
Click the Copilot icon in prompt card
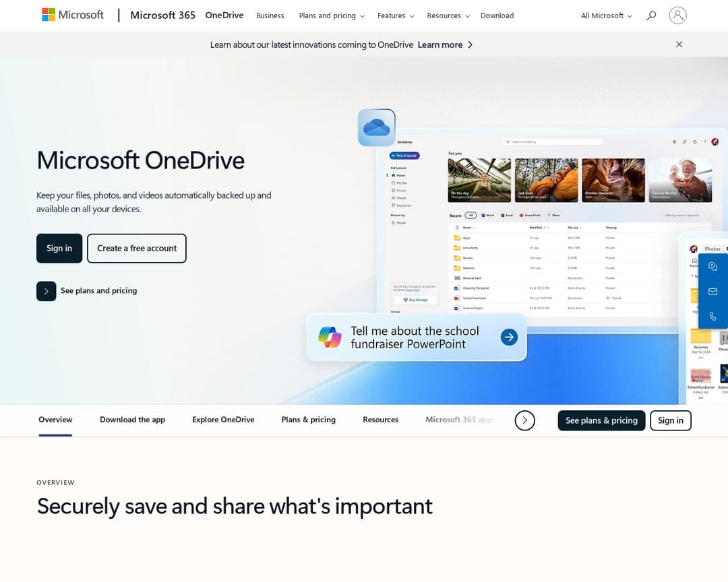(330, 337)
